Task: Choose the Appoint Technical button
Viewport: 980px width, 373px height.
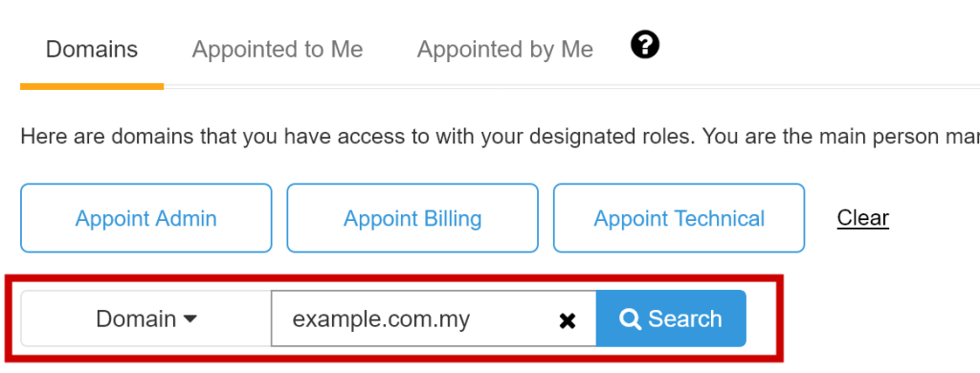Action: click(679, 218)
